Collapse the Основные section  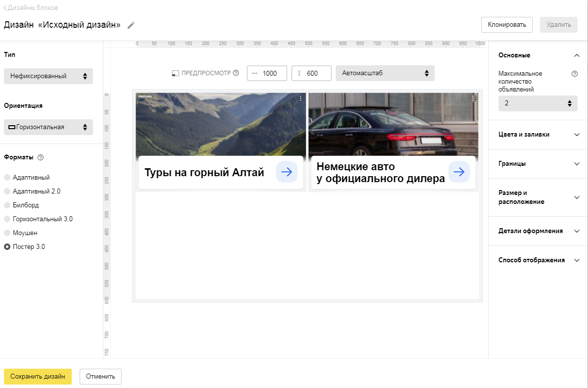(x=538, y=55)
